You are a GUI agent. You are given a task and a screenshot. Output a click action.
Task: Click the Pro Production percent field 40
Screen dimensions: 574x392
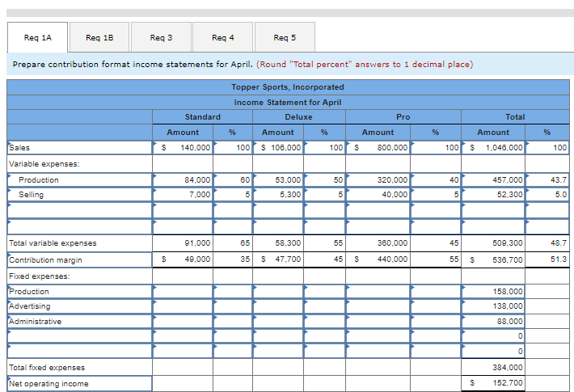pos(436,179)
